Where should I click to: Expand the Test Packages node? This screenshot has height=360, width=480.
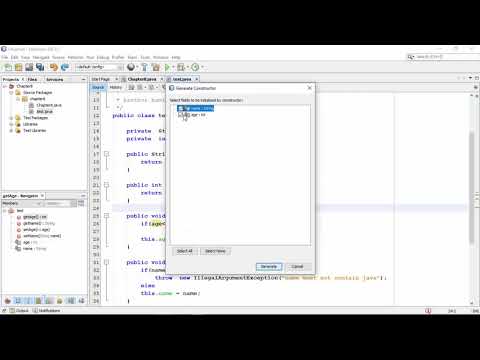[11, 118]
